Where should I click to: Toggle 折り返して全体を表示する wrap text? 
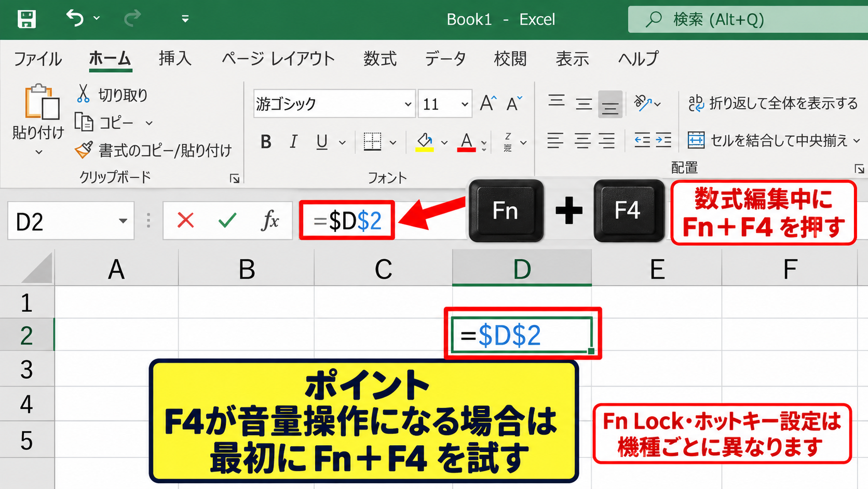(x=773, y=103)
